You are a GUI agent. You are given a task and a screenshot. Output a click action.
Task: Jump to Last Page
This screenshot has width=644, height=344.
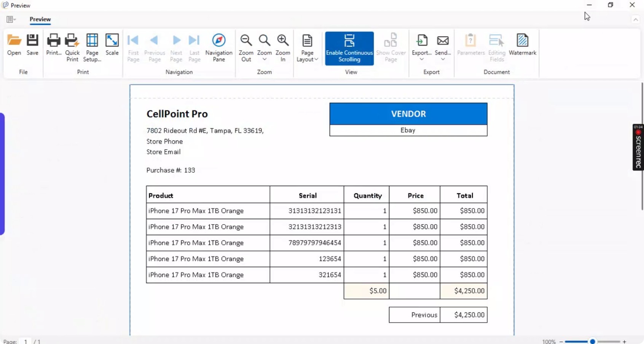tap(194, 48)
